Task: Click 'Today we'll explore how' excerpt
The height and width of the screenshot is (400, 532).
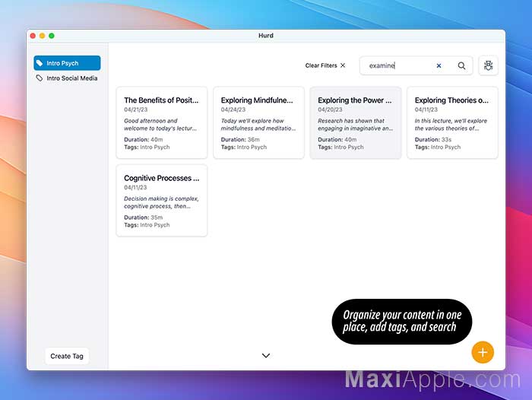Action: tap(258, 125)
